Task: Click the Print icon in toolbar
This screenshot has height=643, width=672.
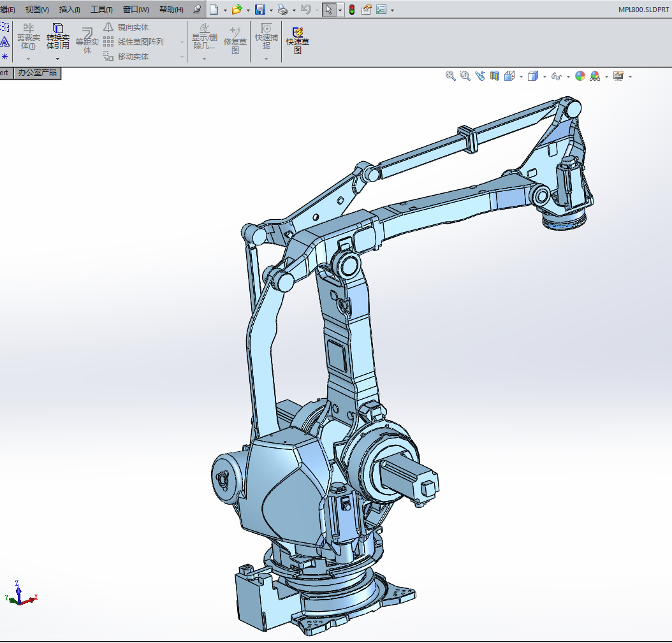Action: coord(282,10)
